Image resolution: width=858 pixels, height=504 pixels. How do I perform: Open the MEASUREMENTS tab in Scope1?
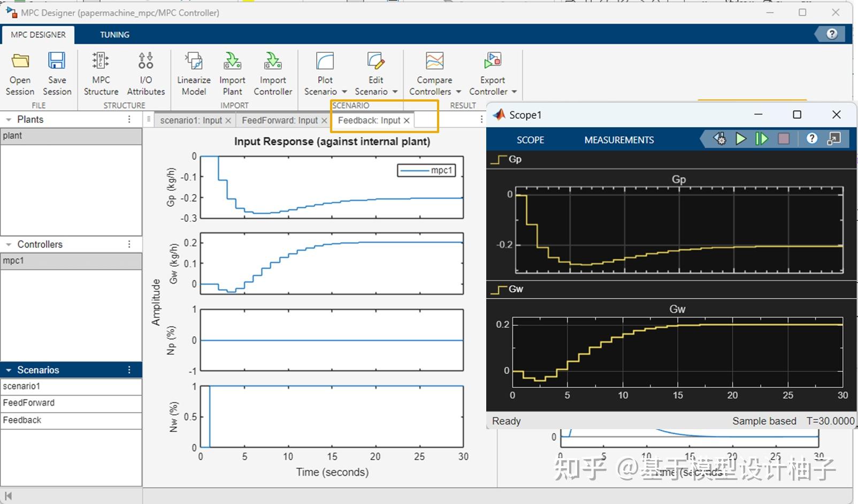click(618, 139)
